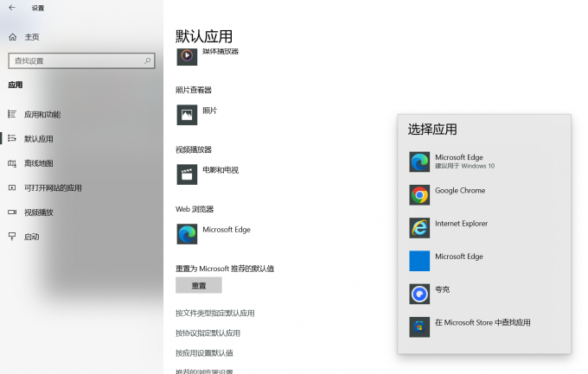Click the 启动 sidebar icon
Viewport: 588px width, 374px height.
12,237
